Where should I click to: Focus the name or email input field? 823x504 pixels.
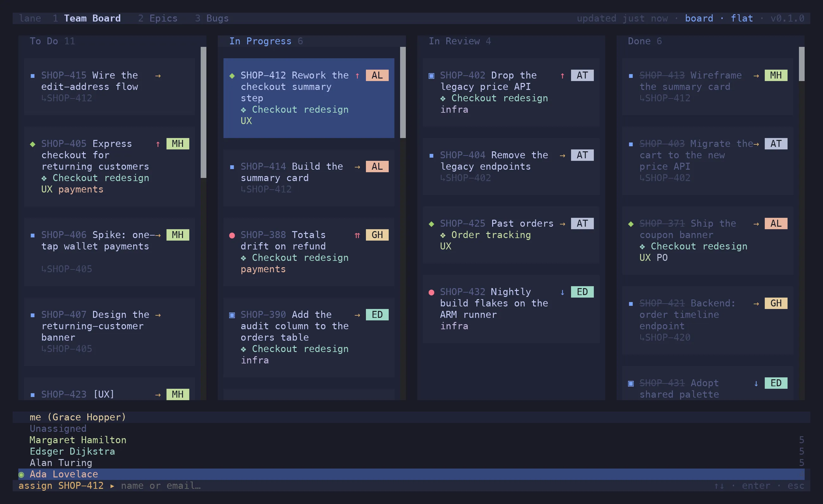click(414, 486)
